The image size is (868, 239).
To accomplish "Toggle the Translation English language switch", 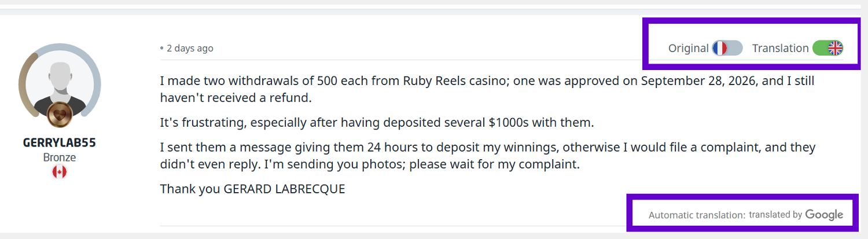I will click(x=828, y=48).
